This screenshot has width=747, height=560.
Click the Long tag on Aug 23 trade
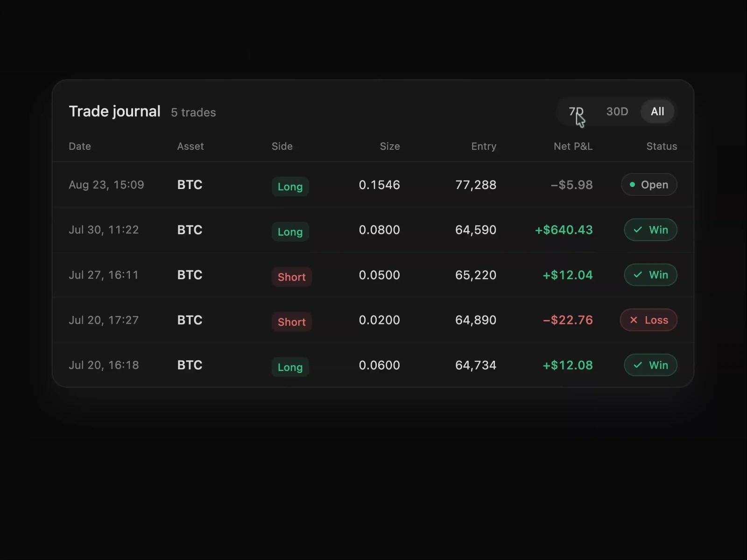pyautogui.click(x=290, y=186)
